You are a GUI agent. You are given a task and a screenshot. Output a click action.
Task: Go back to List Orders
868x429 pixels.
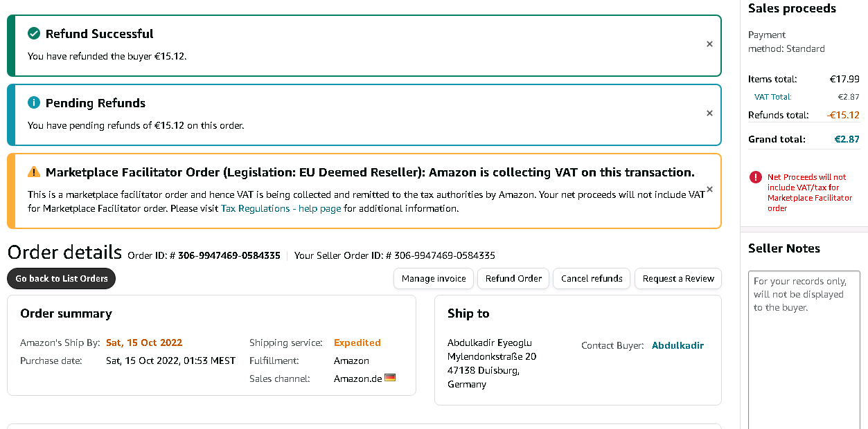point(62,278)
